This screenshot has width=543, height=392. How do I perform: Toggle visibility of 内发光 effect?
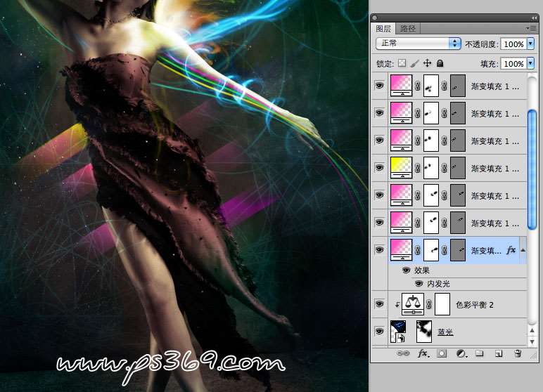point(418,284)
